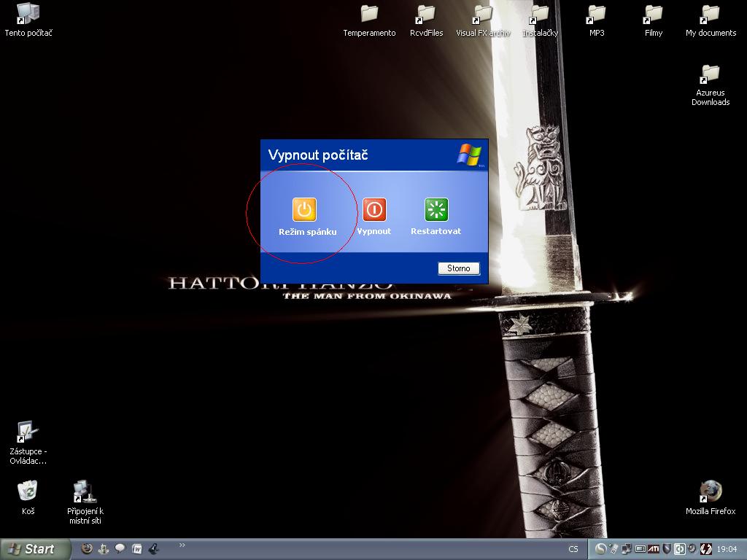Click the QIP messenger quick launch icon
Viewport: 747px width, 560px height.
[104, 548]
